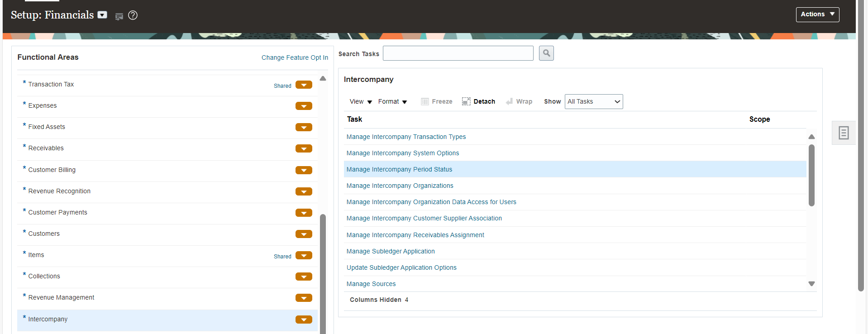This screenshot has width=868, height=334.
Task: Select Transaction Tax functional area
Action: 51,84
